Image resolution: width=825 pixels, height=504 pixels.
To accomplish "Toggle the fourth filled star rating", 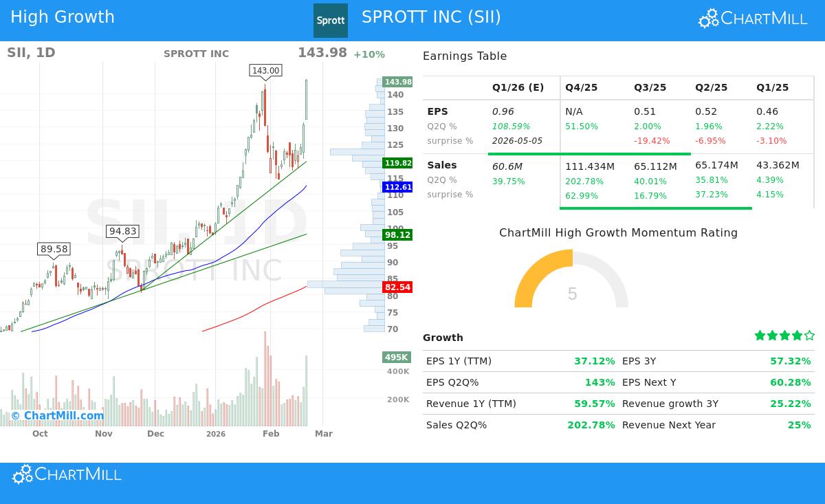I will (x=795, y=336).
